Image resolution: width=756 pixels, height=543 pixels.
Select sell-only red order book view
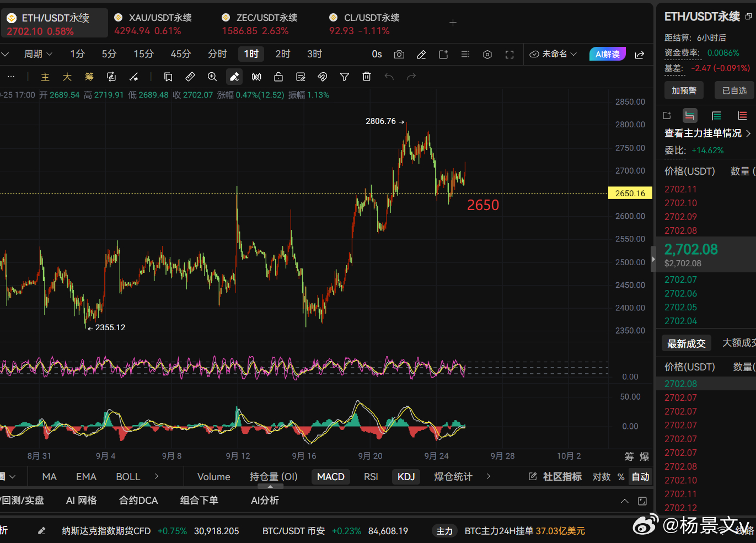tap(742, 116)
